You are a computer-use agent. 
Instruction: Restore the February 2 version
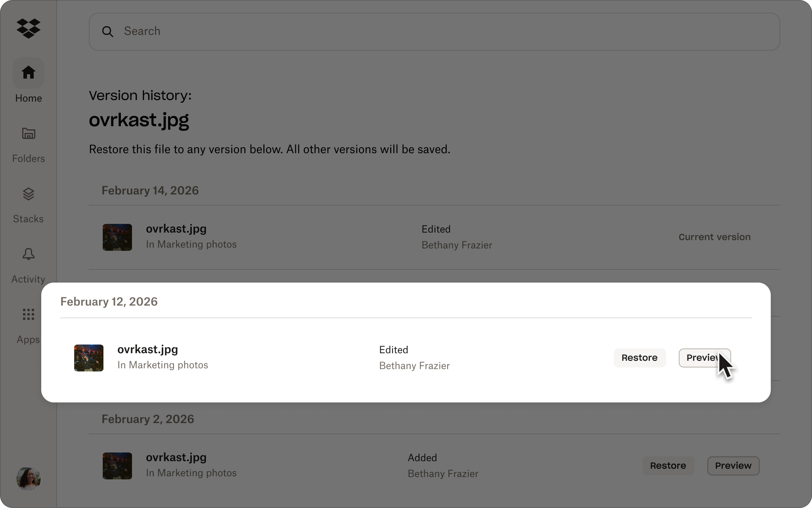click(x=668, y=466)
